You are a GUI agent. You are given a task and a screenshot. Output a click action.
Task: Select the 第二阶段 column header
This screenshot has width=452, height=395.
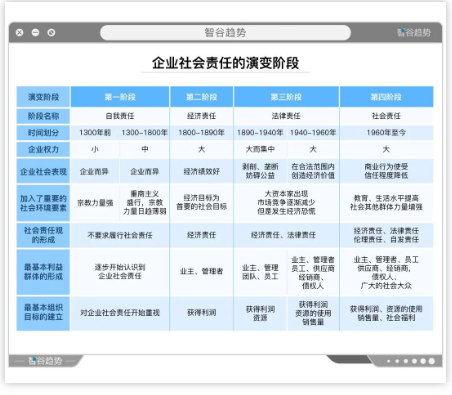(202, 97)
